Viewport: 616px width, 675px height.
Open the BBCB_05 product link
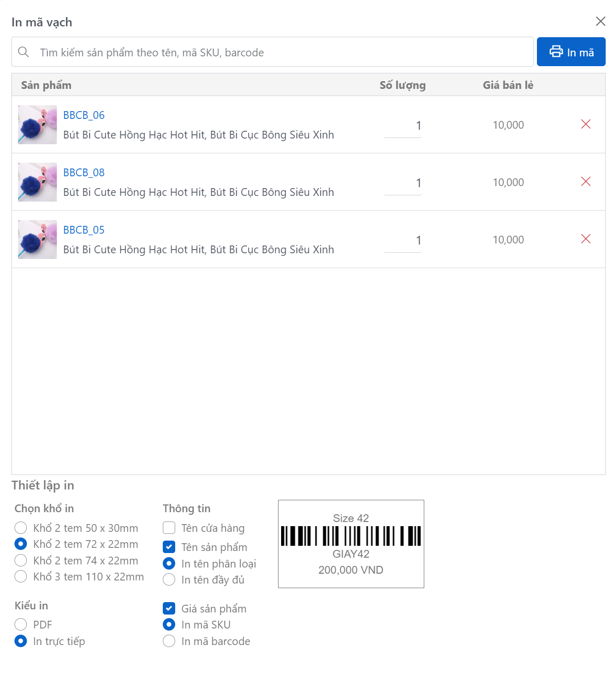[84, 230]
